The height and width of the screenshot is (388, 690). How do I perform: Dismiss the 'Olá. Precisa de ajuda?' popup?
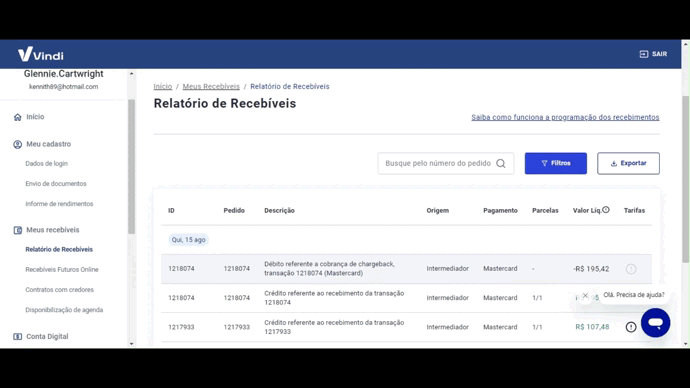(585, 296)
